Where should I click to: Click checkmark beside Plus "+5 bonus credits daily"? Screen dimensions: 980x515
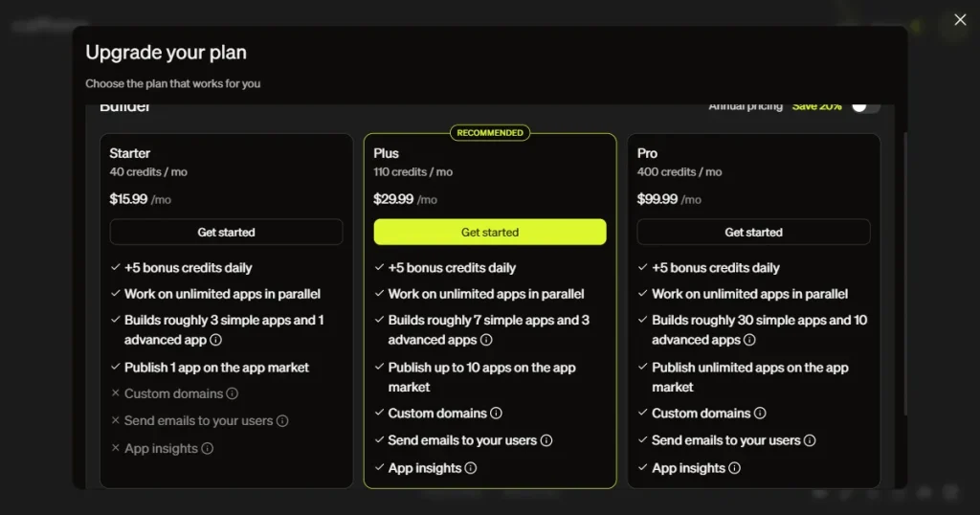(x=379, y=267)
